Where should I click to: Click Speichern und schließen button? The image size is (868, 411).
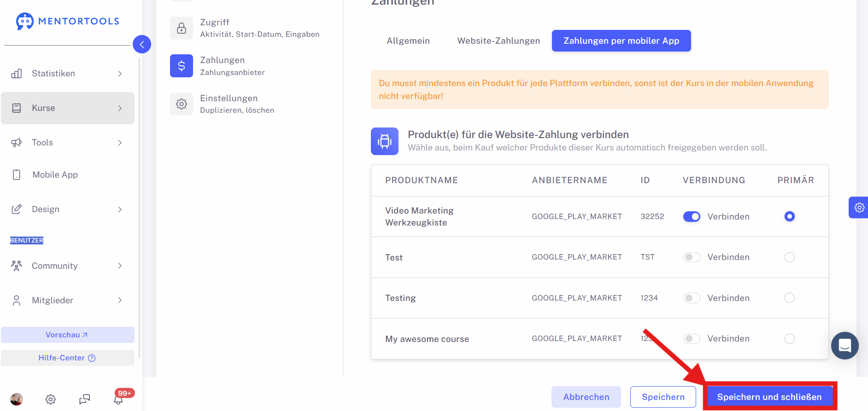769,397
